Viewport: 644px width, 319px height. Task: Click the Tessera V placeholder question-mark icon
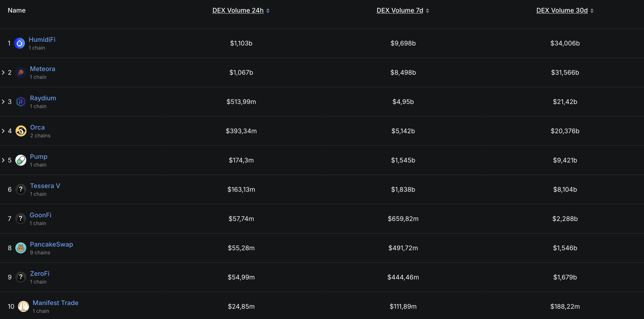[x=21, y=189]
